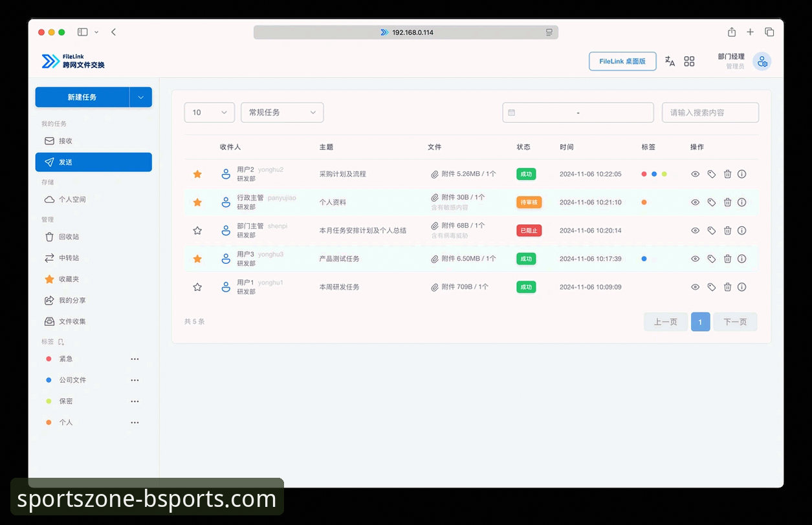Star the 部门主管 shenpi task row

click(x=197, y=230)
